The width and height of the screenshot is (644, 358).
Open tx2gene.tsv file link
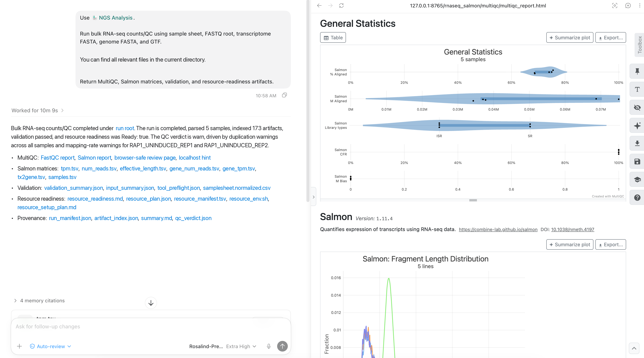31,177
